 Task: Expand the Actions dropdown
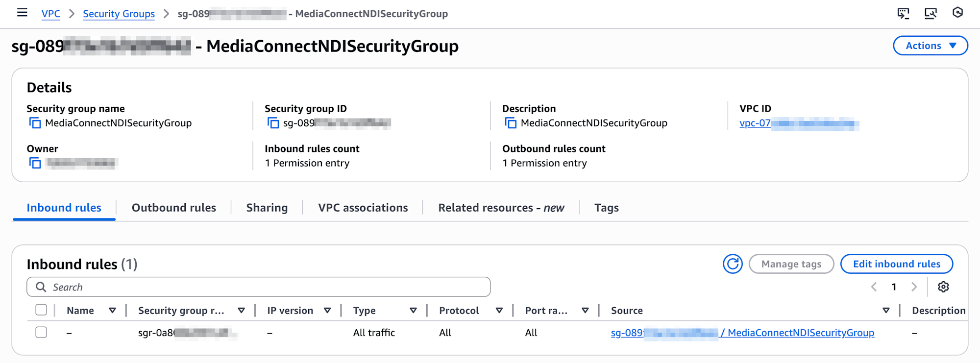click(930, 46)
